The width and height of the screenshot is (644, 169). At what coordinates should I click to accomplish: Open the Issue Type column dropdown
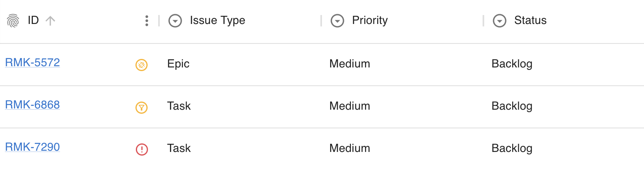point(175,21)
